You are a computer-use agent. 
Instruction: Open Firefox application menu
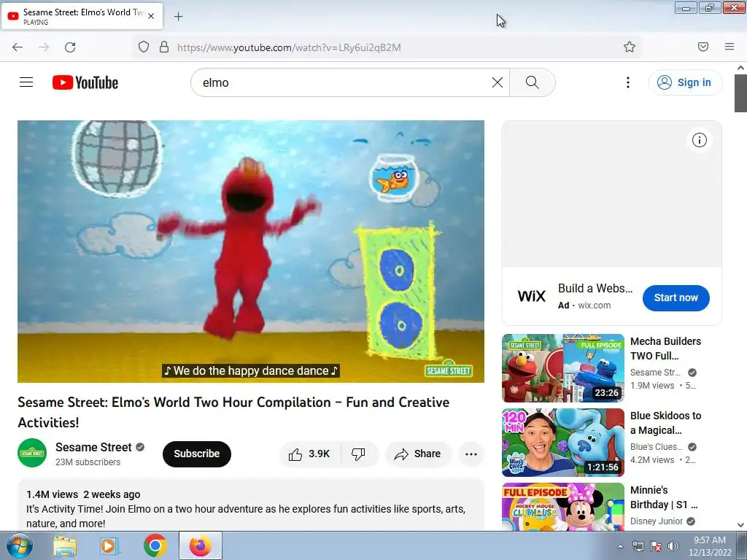tap(729, 47)
